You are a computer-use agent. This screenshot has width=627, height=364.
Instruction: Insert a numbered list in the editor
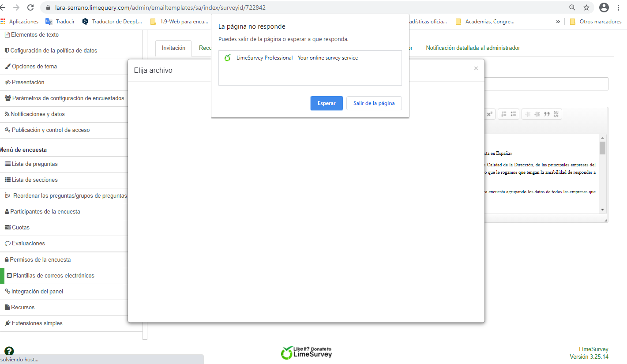(x=504, y=114)
